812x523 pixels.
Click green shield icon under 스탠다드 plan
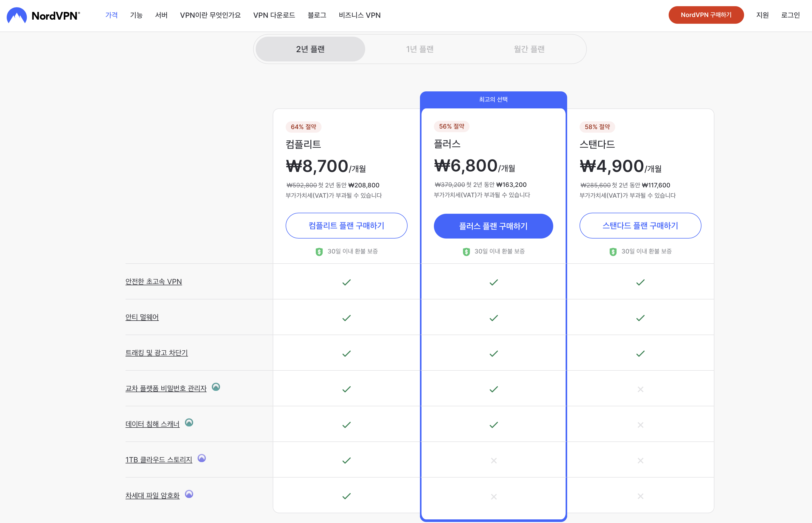pos(613,252)
